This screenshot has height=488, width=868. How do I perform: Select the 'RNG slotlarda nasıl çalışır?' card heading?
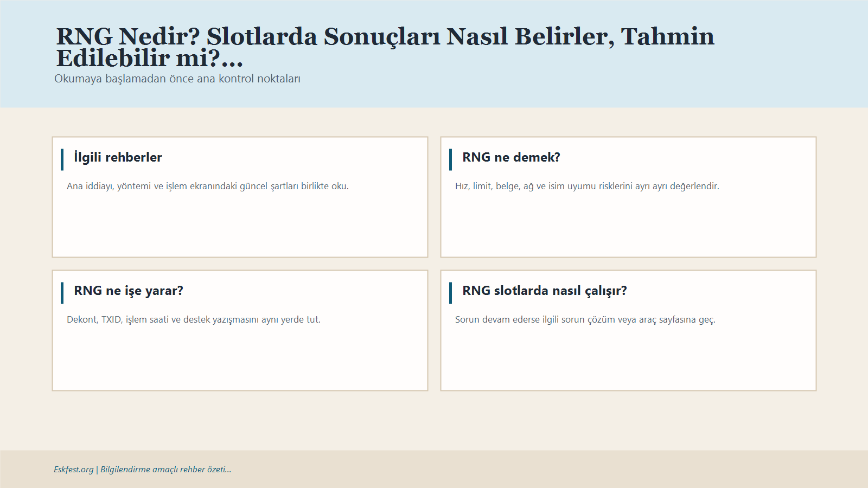point(544,290)
